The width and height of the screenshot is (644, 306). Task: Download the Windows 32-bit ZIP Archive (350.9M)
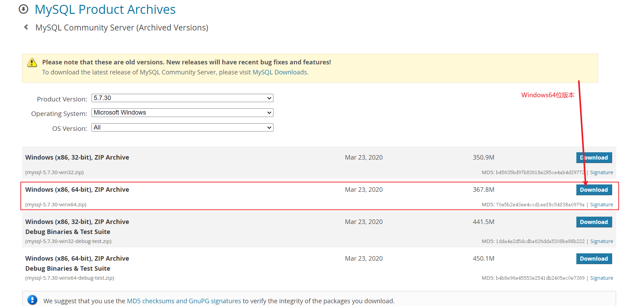(594, 157)
